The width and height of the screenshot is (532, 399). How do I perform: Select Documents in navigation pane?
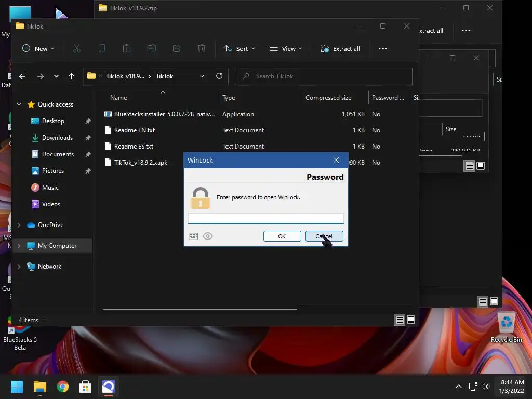(58, 154)
